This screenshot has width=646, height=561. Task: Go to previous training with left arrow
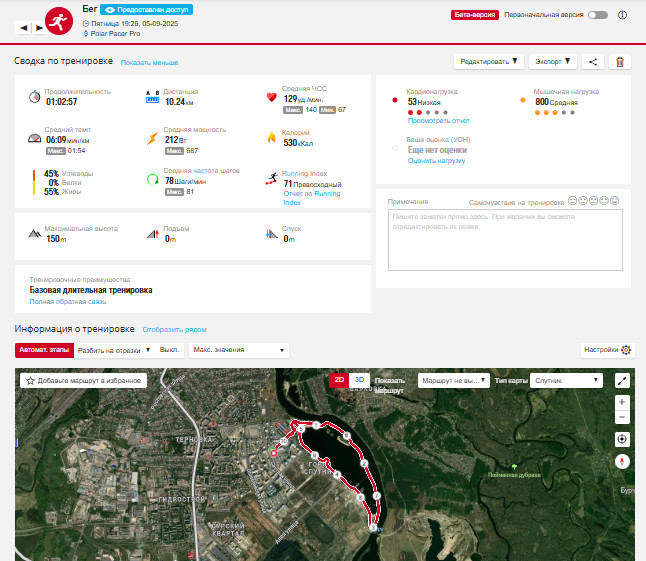tap(24, 28)
